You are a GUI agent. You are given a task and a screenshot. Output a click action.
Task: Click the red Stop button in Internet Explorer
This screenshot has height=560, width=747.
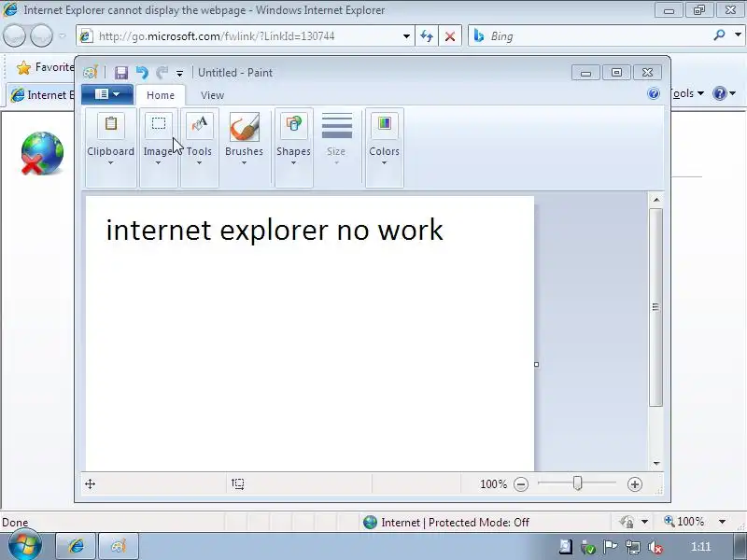pyautogui.click(x=450, y=36)
